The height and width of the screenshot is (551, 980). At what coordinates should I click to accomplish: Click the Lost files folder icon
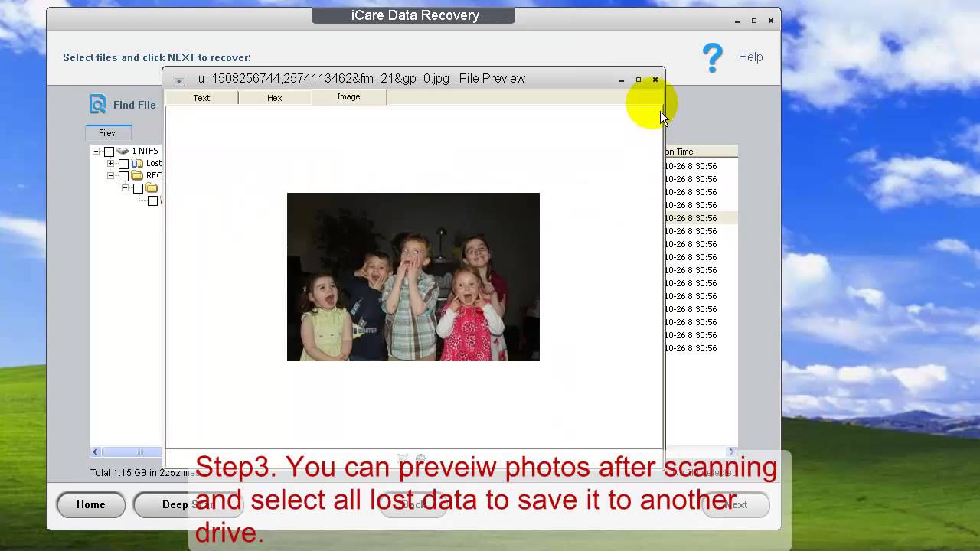click(x=137, y=164)
